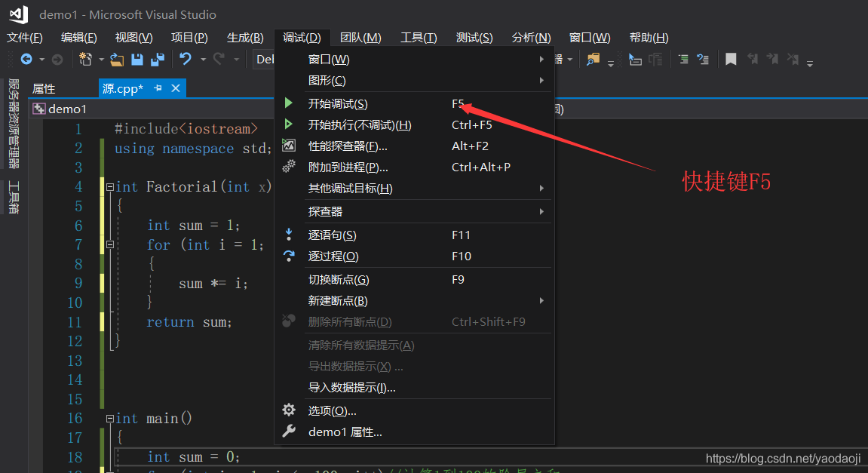Expand the 图形(C) submenu
This screenshot has width=868, height=473.
(x=415, y=80)
